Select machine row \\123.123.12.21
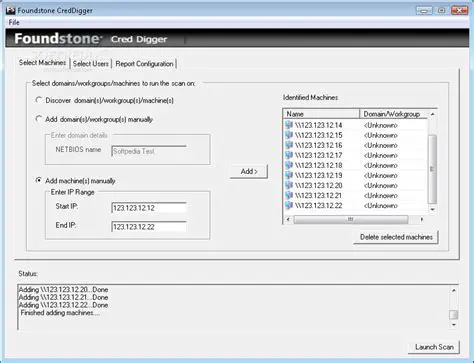Screen dimensions: 474x363 (x=356, y=195)
